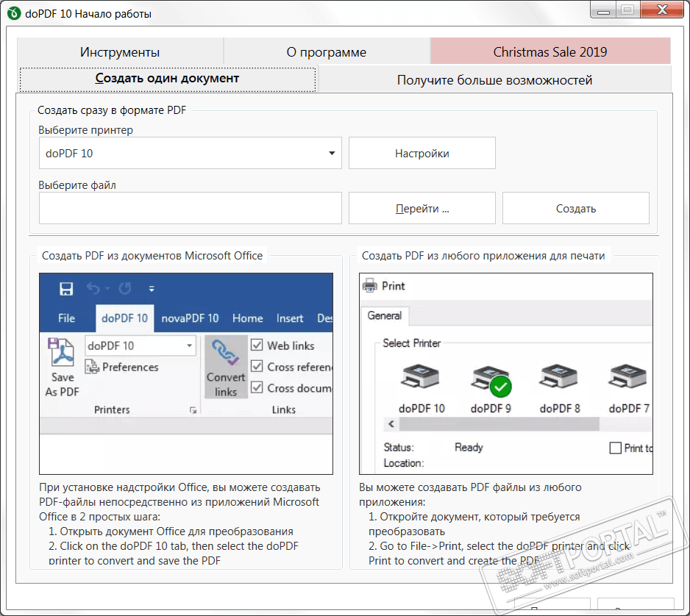
Task: Open the printer selection dropdown doPDF 10
Action: tap(190, 153)
